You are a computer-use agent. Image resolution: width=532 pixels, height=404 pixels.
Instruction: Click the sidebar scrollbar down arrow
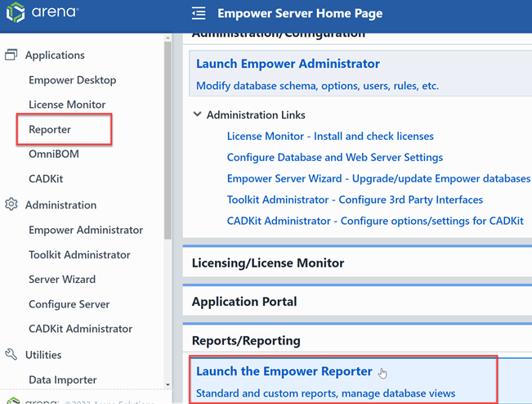[168, 384]
